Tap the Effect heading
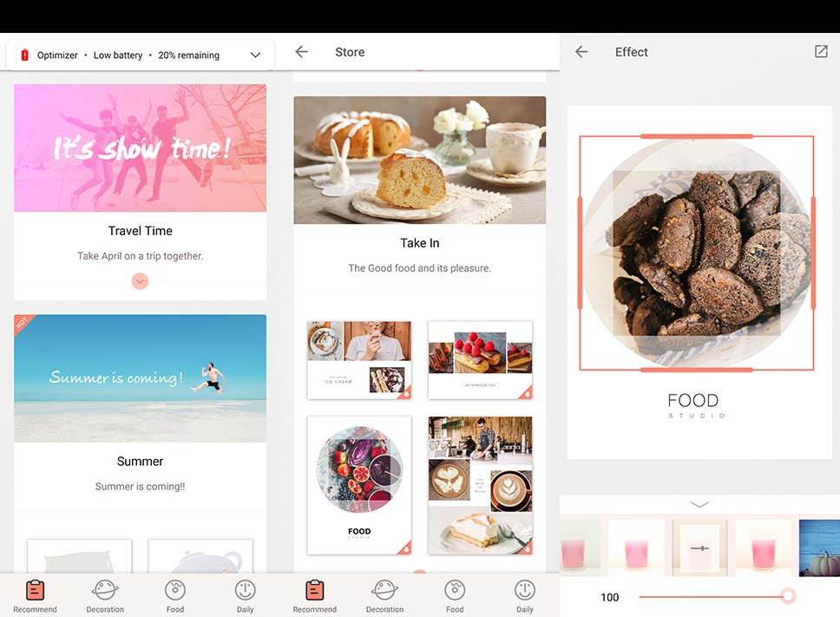This screenshot has width=840, height=617. point(631,52)
